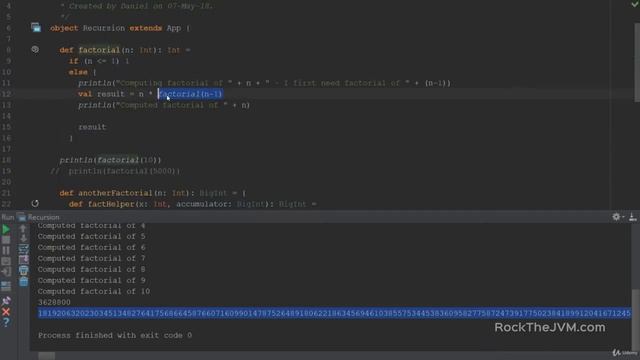Dump threads with the camera icon

(x=6, y=261)
